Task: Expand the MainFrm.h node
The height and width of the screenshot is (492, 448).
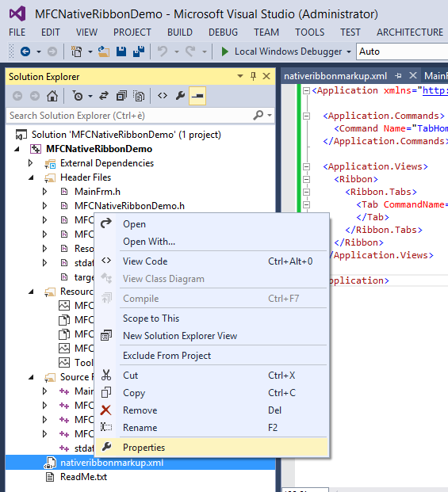Action: (44, 192)
